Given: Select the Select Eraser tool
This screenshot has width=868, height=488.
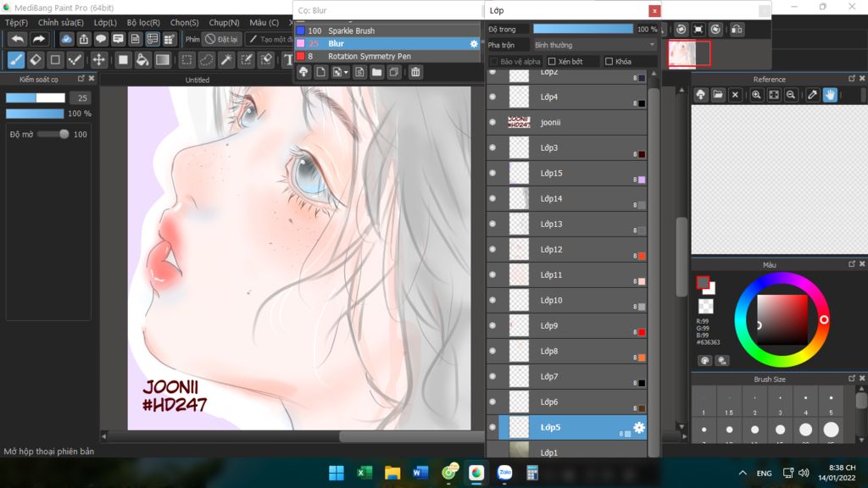Looking at the screenshot, I should (266, 60).
